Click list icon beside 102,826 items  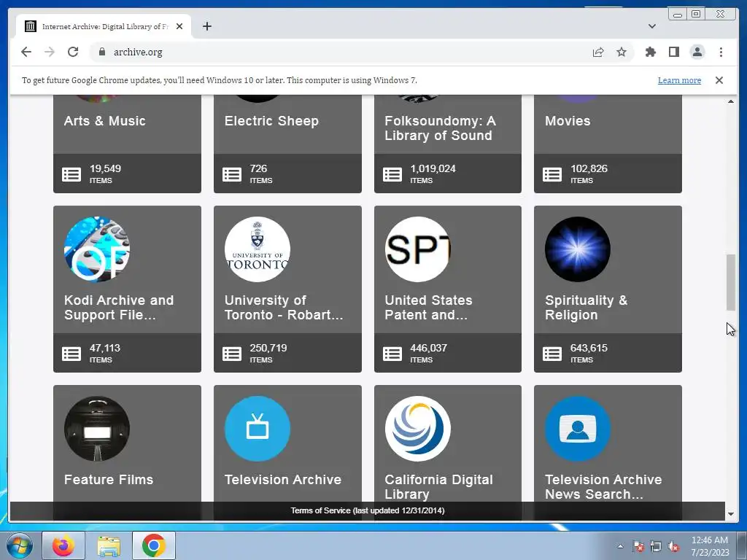[552, 174]
